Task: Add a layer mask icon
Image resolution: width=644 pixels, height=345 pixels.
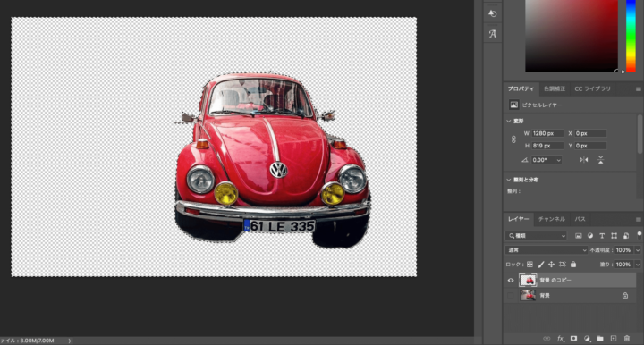Action: pyautogui.click(x=573, y=339)
